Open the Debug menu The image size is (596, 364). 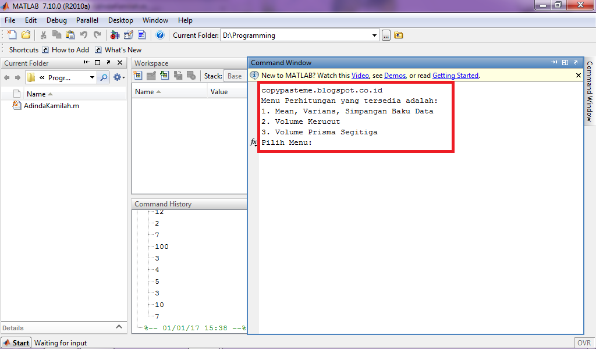(x=56, y=20)
